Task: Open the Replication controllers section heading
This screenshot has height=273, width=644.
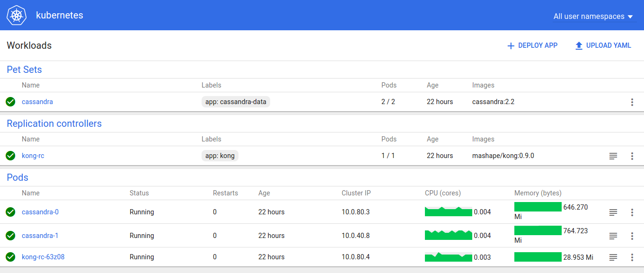Action: (x=54, y=123)
